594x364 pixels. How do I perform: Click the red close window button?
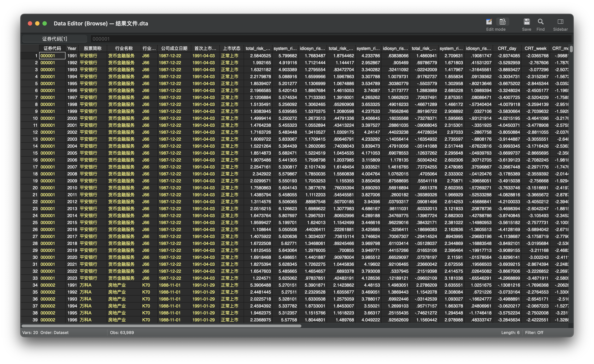[30, 23]
